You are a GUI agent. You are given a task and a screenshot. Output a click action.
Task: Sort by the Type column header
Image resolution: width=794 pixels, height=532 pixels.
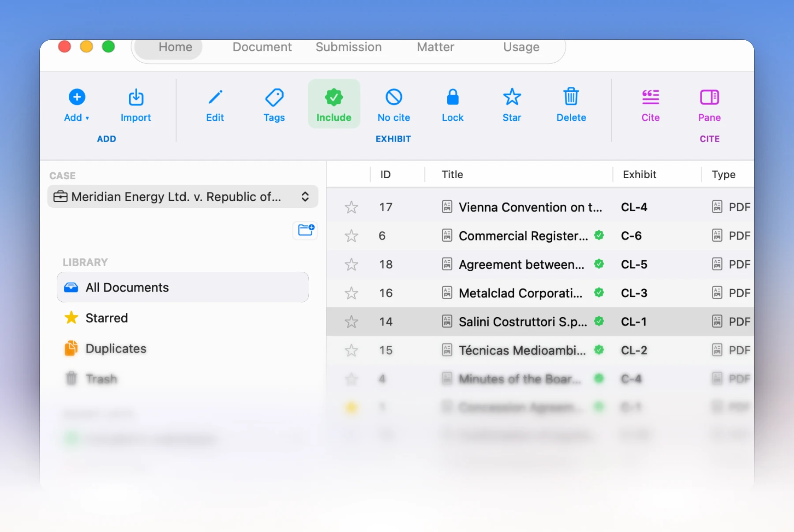724,175
